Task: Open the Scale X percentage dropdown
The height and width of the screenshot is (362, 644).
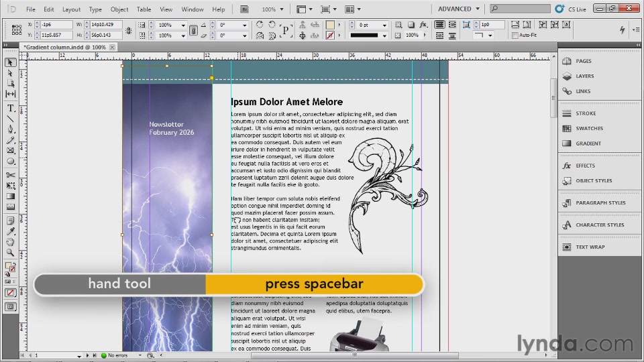Action: 183,25
